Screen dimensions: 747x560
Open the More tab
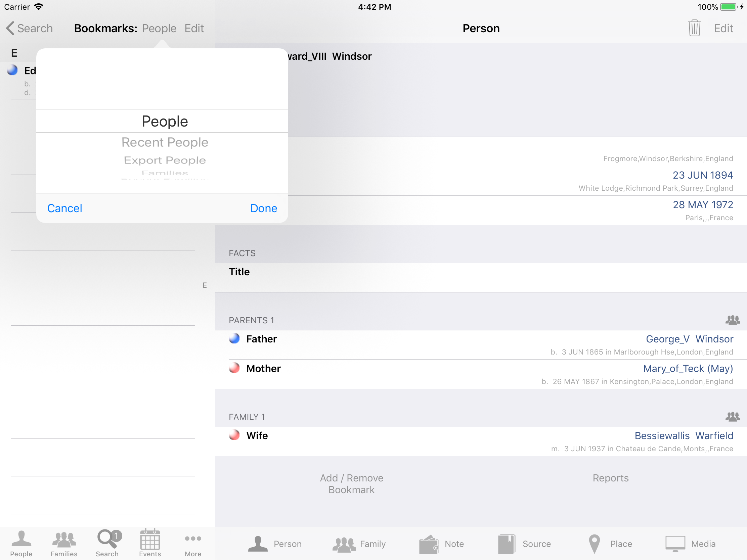193,543
